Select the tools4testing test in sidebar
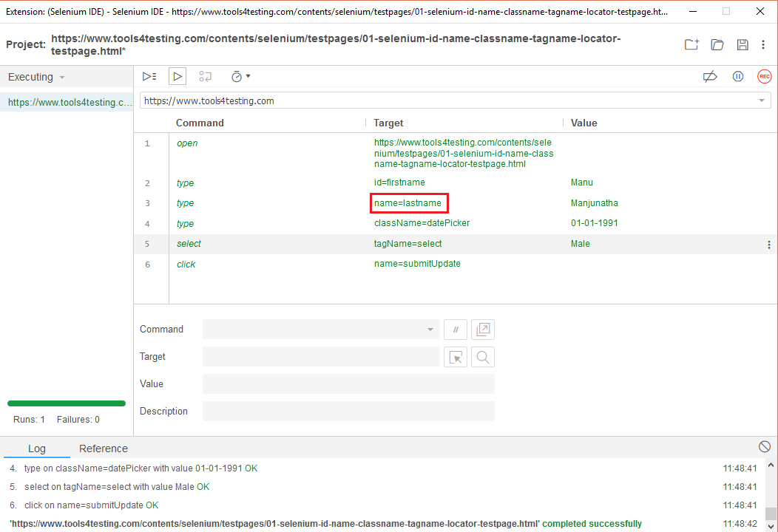This screenshot has height=532, width=778. click(x=67, y=102)
